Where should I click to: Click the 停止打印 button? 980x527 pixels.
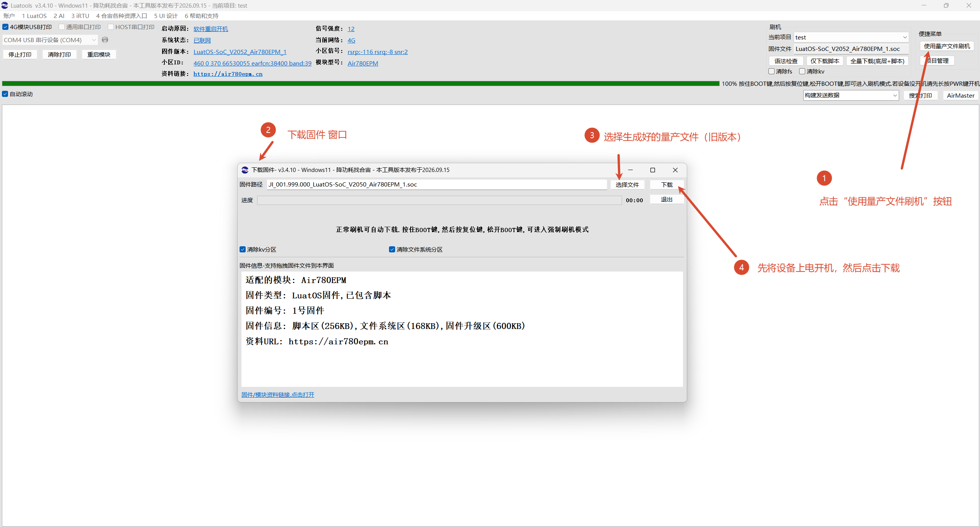click(20, 54)
